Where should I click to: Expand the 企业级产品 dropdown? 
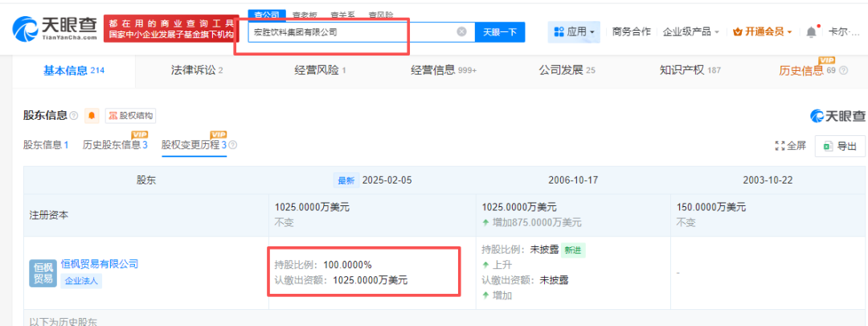[x=691, y=32]
